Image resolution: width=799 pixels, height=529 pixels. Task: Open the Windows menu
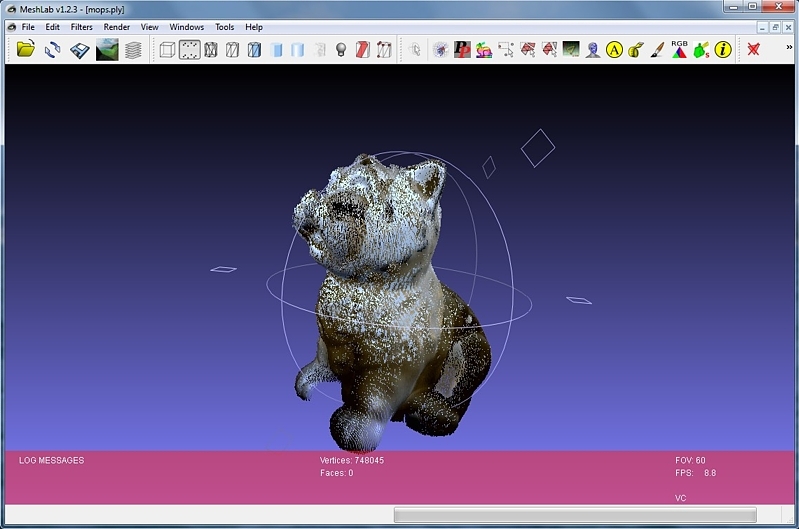click(x=186, y=27)
